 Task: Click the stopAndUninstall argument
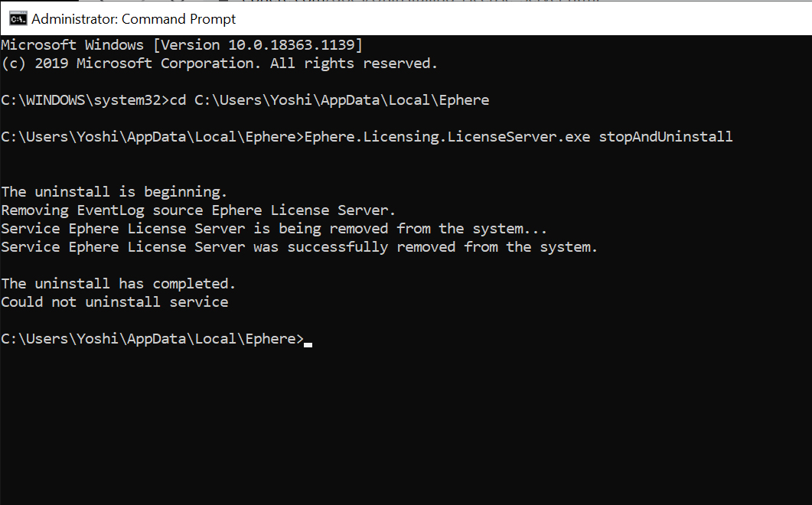666,137
